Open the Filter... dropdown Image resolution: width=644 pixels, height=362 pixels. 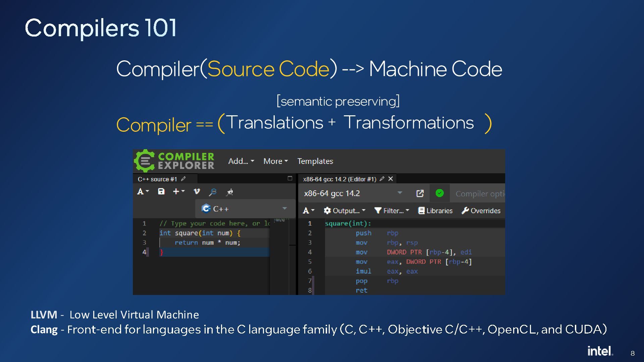(392, 210)
